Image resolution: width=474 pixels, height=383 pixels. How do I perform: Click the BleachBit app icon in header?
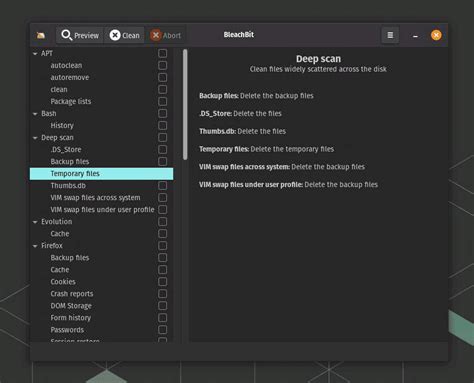tap(41, 35)
